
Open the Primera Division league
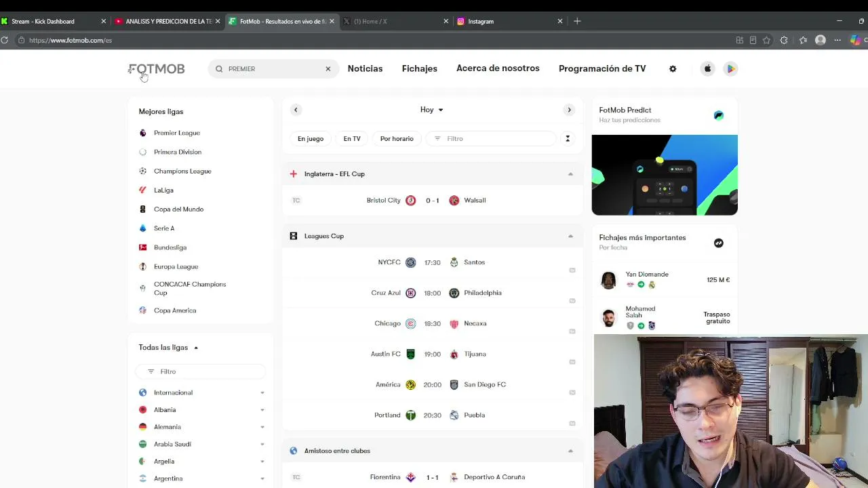[178, 152]
